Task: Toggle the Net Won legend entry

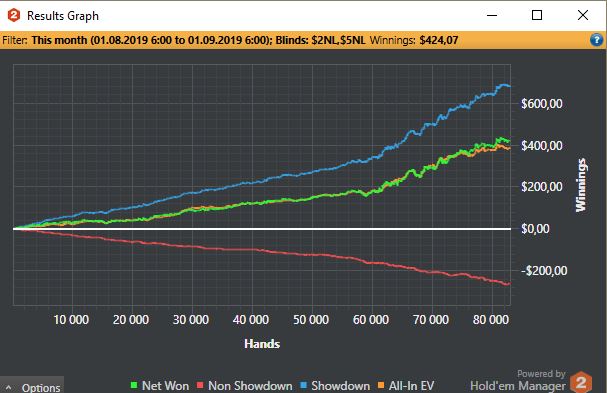Action: coord(160,386)
